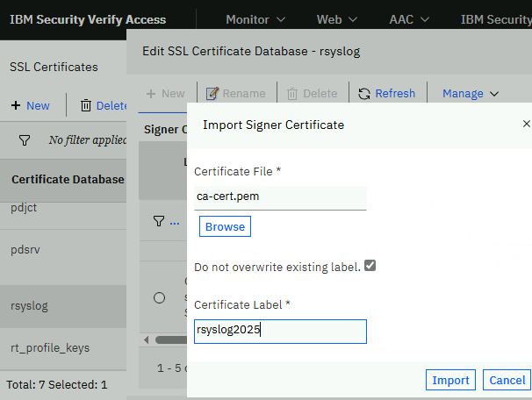Click the Manage dropdown chevron arrow

point(494,94)
